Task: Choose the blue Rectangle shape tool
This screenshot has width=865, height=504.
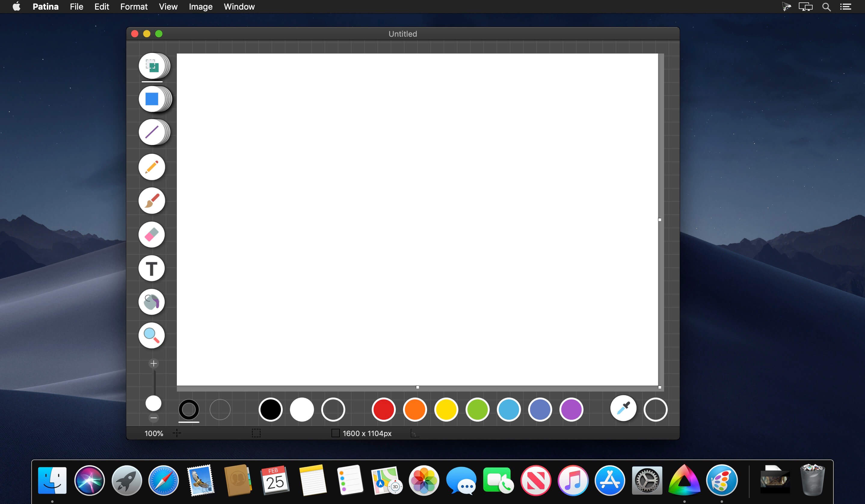Action: tap(152, 99)
